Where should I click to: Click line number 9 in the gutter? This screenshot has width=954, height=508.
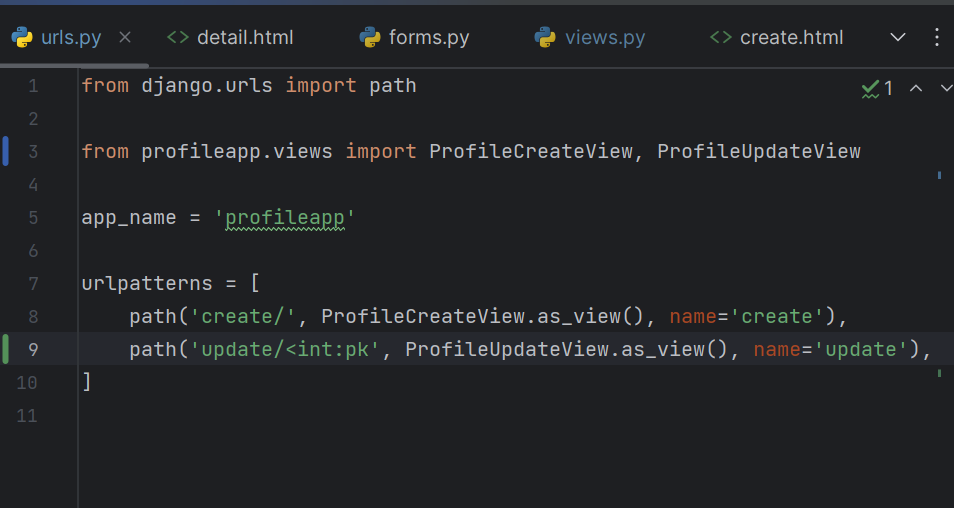click(x=33, y=349)
